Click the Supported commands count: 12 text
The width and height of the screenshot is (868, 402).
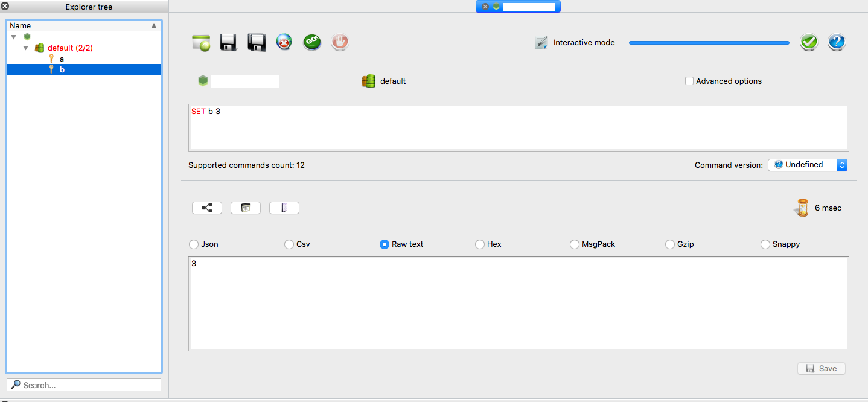pos(246,165)
